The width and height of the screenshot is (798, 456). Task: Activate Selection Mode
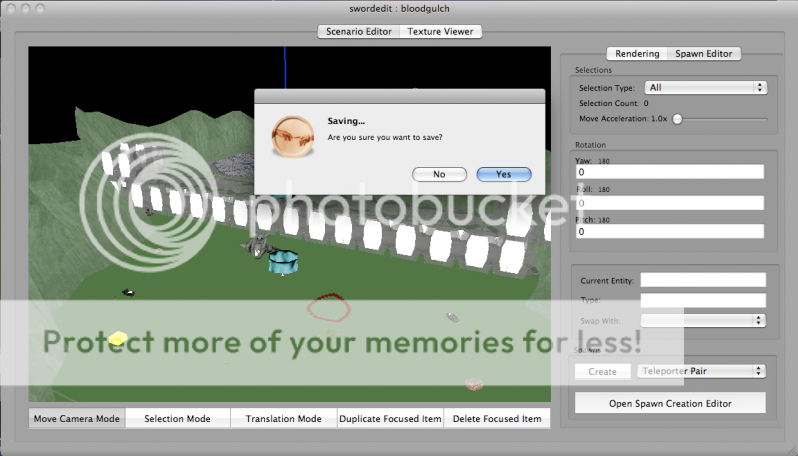coord(177,419)
